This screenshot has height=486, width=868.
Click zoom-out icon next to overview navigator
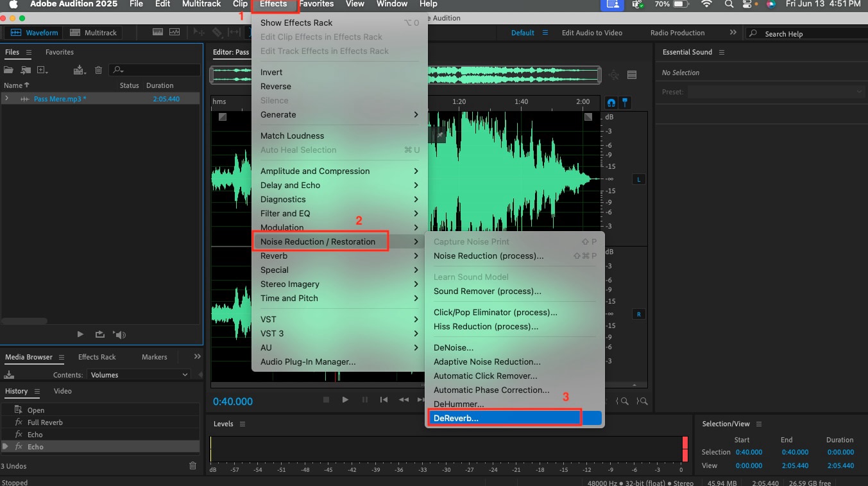613,75
